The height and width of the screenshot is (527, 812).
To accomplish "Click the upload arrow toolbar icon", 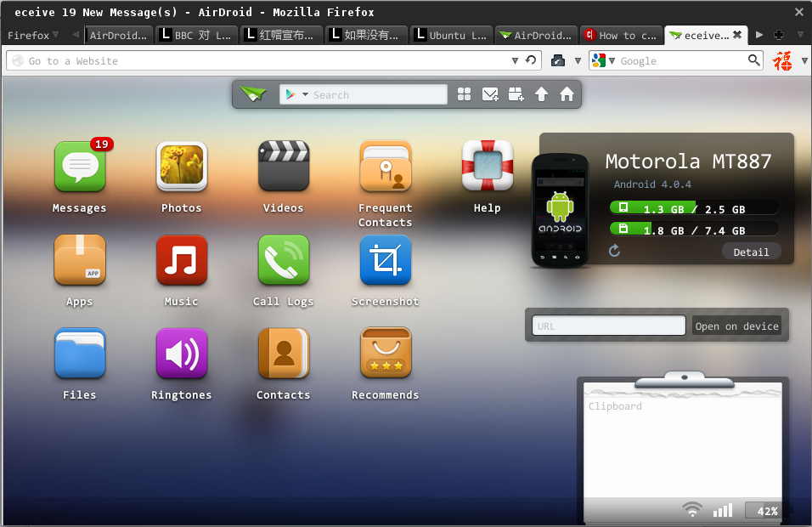I will pos(541,94).
